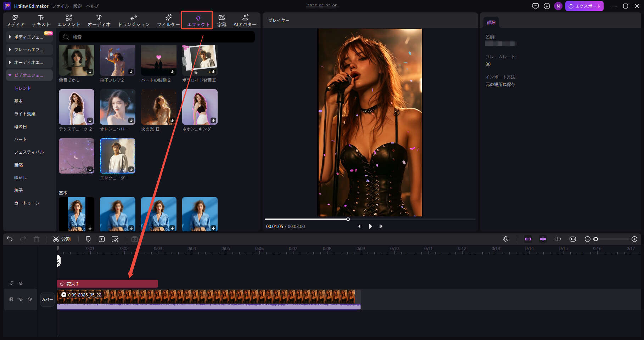The width and height of the screenshot is (644, 340).
Task: Click the timeline zoom slider handle
Action: coord(596,239)
